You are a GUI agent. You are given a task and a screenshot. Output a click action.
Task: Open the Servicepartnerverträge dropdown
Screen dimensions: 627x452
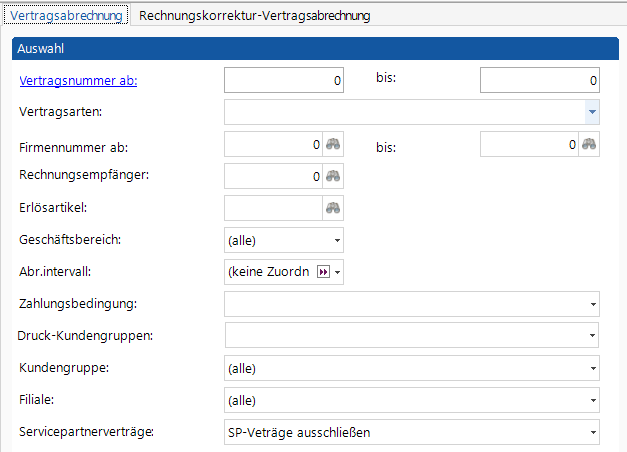(x=593, y=432)
